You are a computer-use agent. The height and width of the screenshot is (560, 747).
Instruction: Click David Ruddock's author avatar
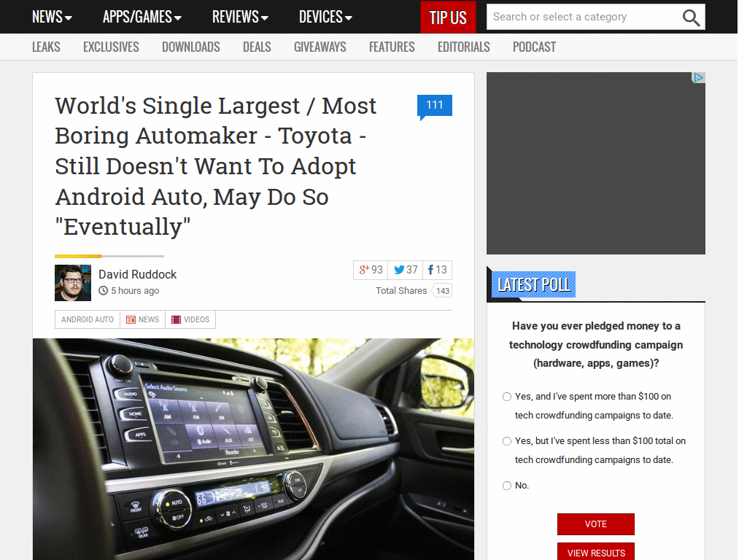(73, 283)
